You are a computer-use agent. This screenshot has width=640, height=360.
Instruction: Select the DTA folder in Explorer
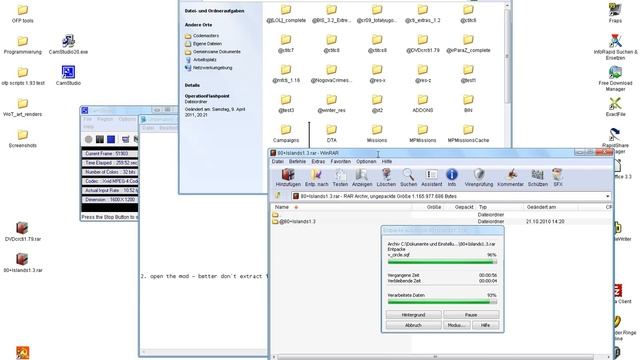pyautogui.click(x=331, y=133)
